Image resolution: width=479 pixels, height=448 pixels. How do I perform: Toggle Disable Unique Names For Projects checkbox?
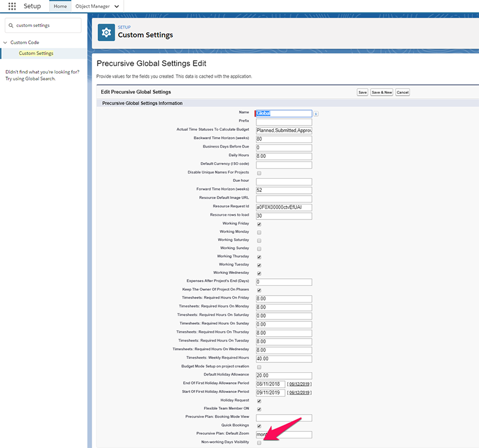(x=259, y=173)
